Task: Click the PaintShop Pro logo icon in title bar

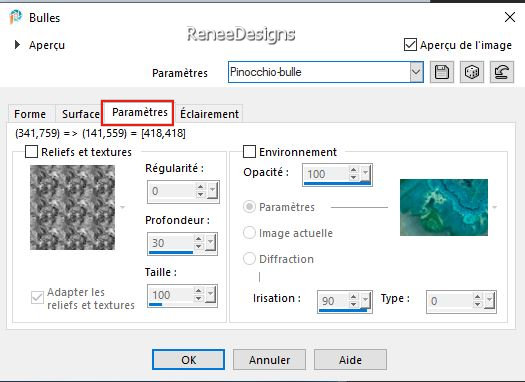Action: click(15, 17)
